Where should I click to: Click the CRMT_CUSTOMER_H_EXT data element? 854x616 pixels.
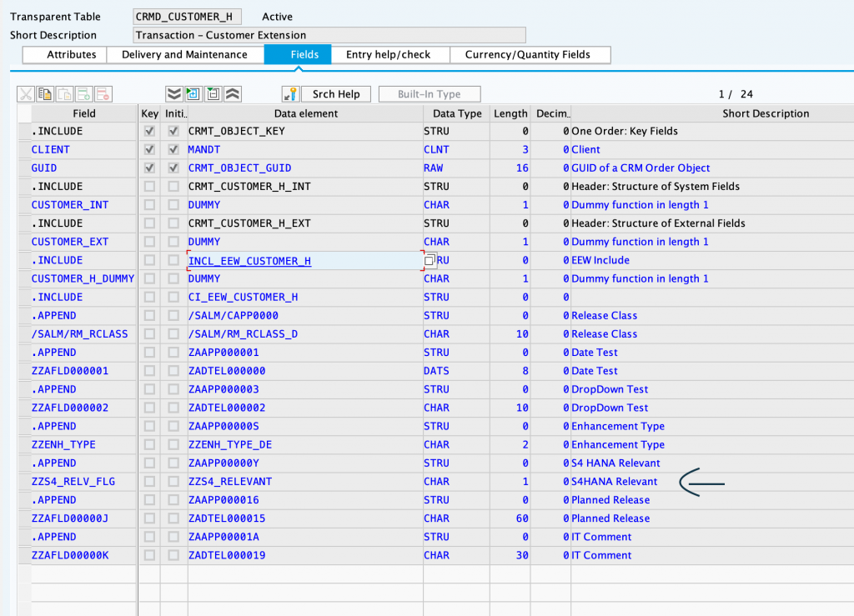coord(249,223)
